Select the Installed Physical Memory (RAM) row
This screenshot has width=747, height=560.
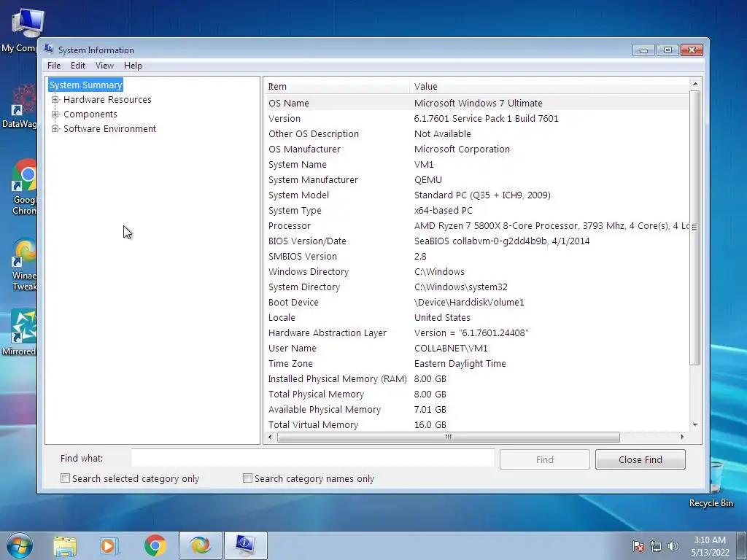click(x=476, y=378)
